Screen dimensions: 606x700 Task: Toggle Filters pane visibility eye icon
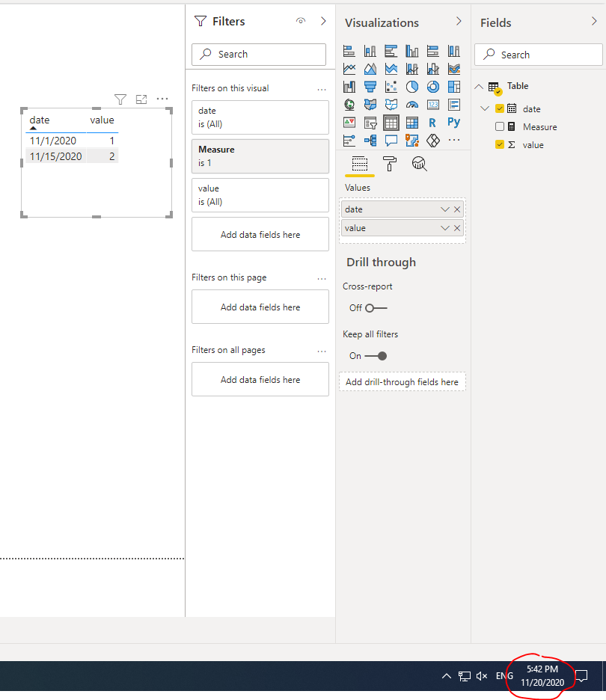click(301, 21)
